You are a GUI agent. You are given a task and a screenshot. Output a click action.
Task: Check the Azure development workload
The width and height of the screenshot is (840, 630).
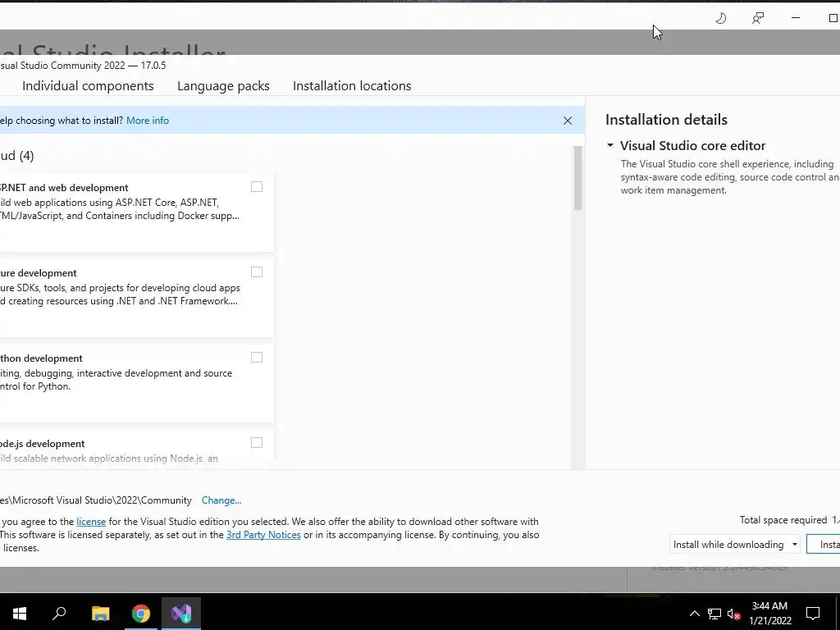tap(257, 272)
